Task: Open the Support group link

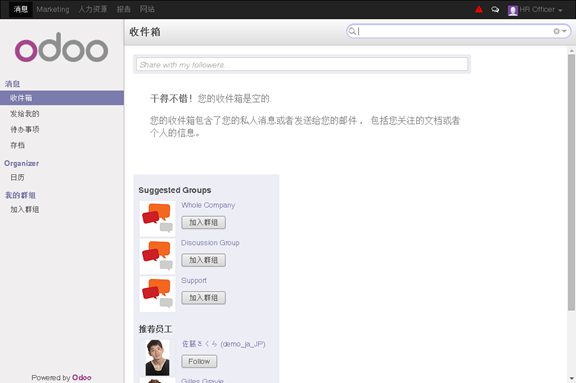Action: 194,281
